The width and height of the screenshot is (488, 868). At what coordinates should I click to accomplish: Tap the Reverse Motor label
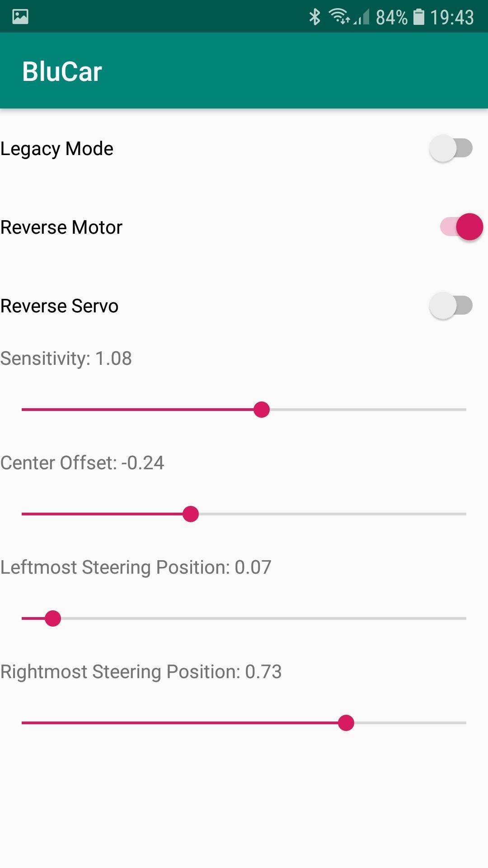pos(61,227)
